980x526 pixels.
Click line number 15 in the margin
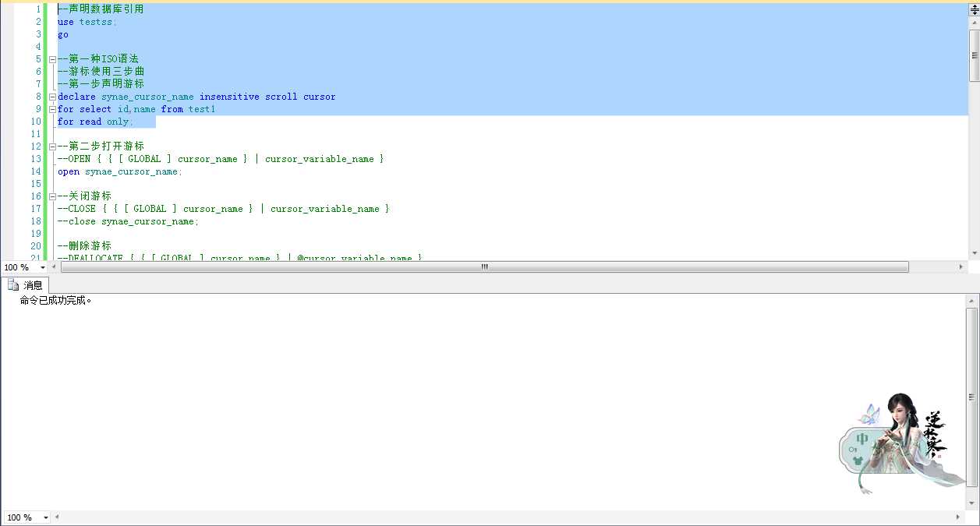tap(36, 184)
